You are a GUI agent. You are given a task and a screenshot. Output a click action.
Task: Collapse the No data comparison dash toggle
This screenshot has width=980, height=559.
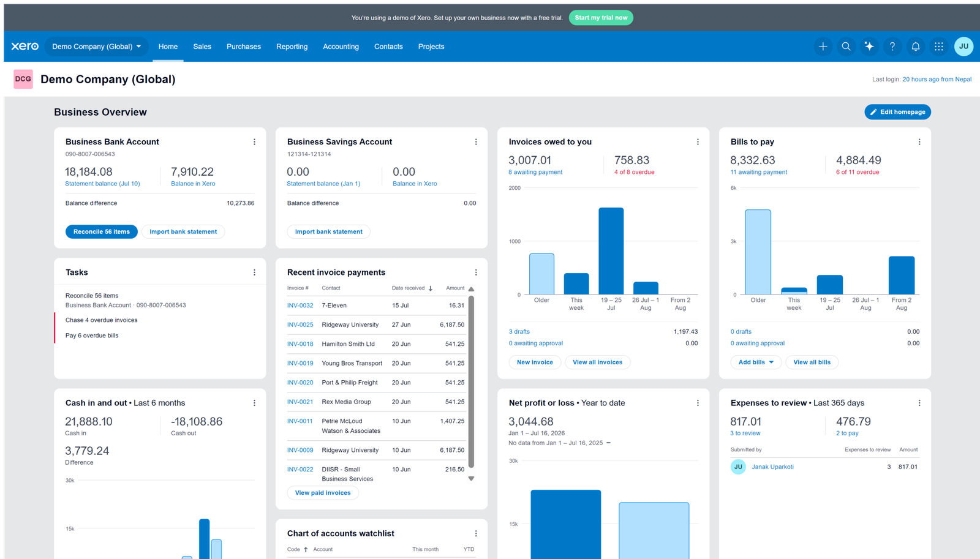(x=608, y=443)
